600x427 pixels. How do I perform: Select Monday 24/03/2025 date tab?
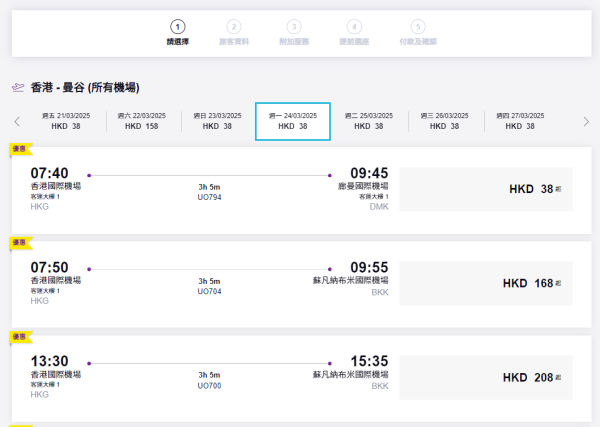point(293,121)
